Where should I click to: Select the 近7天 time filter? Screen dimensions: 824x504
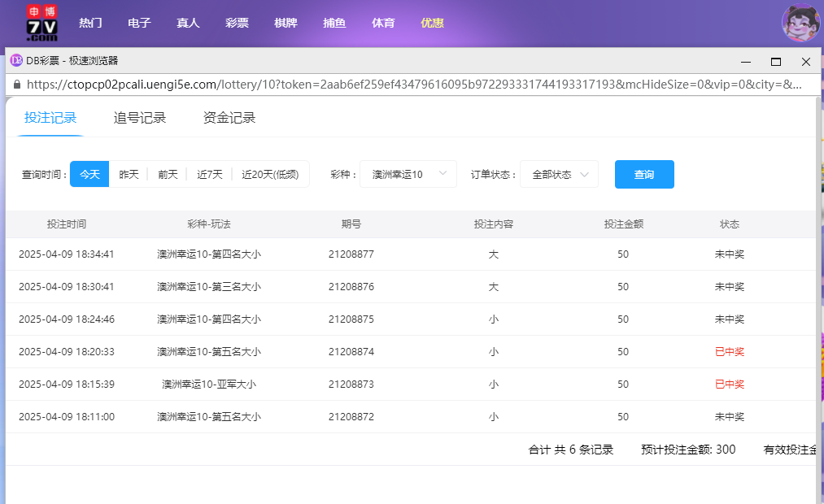click(x=209, y=174)
